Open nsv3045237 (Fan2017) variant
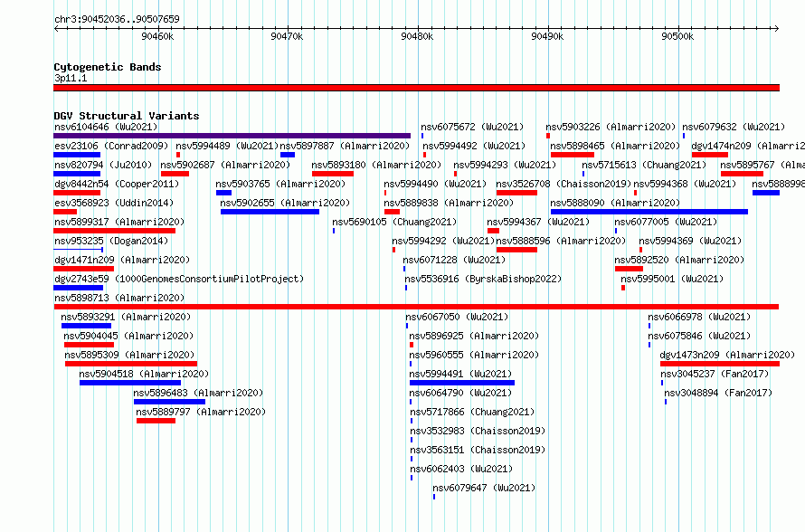Screen dimensions: 805x532 tap(715, 374)
